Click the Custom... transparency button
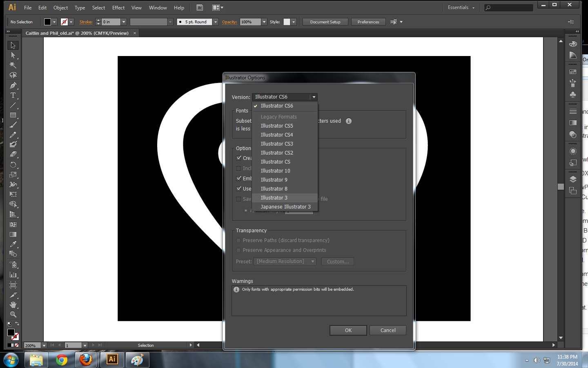Screen dimensions: 588x368 click(x=338, y=262)
